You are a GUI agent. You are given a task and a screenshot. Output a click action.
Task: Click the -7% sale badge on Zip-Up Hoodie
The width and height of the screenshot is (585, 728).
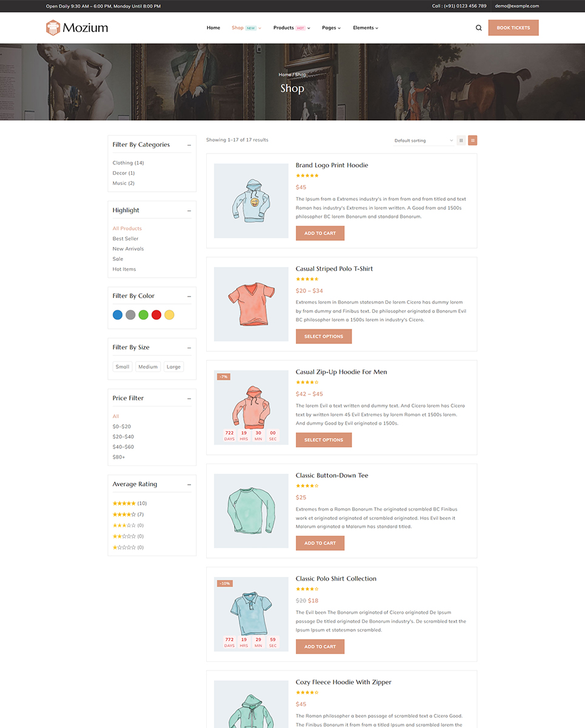[x=224, y=377]
